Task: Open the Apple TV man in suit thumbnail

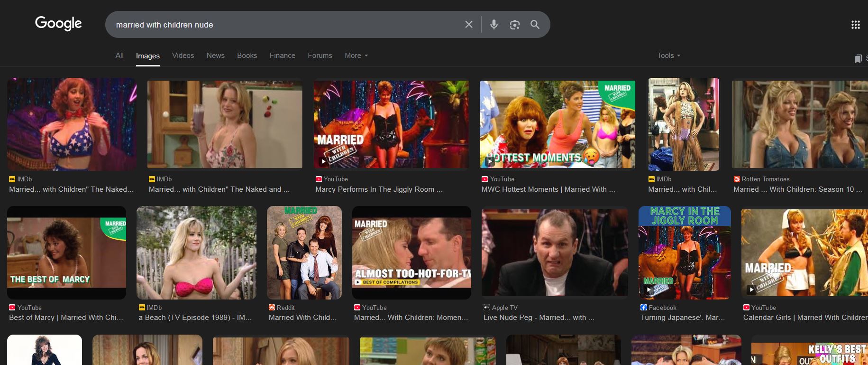Action: (x=555, y=253)
